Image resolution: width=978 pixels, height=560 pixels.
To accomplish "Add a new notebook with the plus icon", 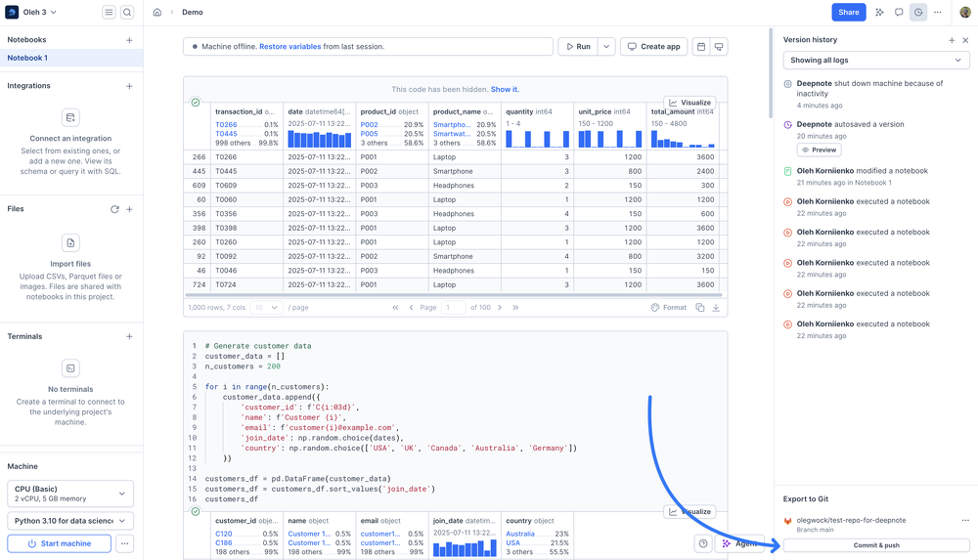I will 129,40.
